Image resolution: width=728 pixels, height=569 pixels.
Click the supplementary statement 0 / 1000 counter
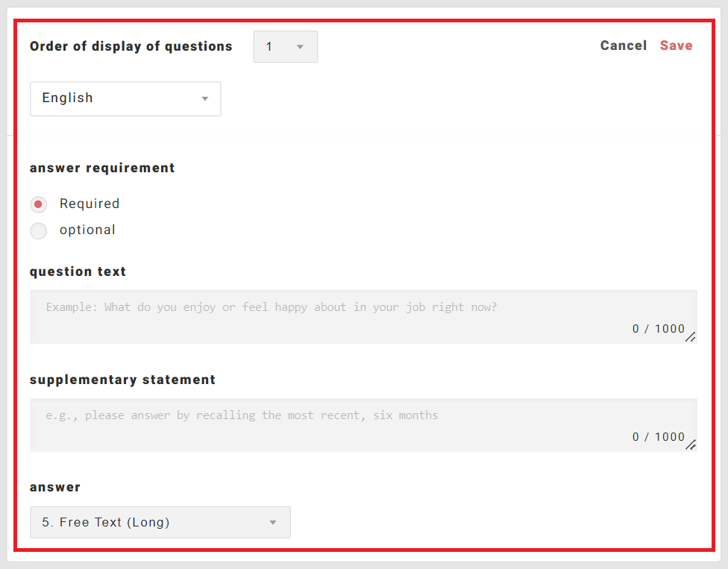[658, 437]
